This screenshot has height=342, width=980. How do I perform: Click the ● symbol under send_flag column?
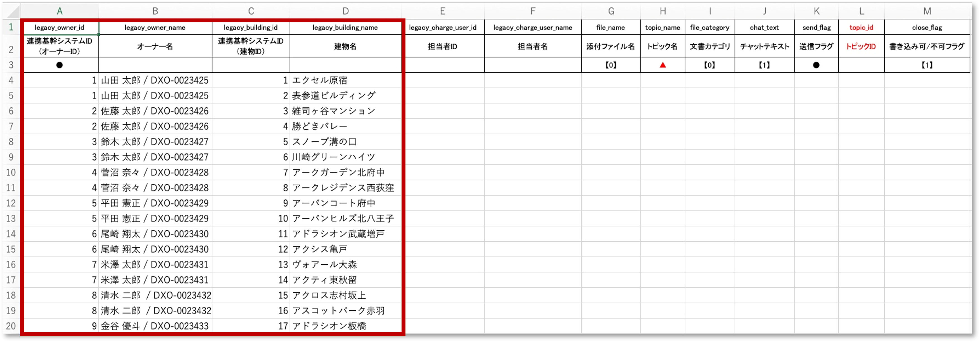click(x=817, y=65)
